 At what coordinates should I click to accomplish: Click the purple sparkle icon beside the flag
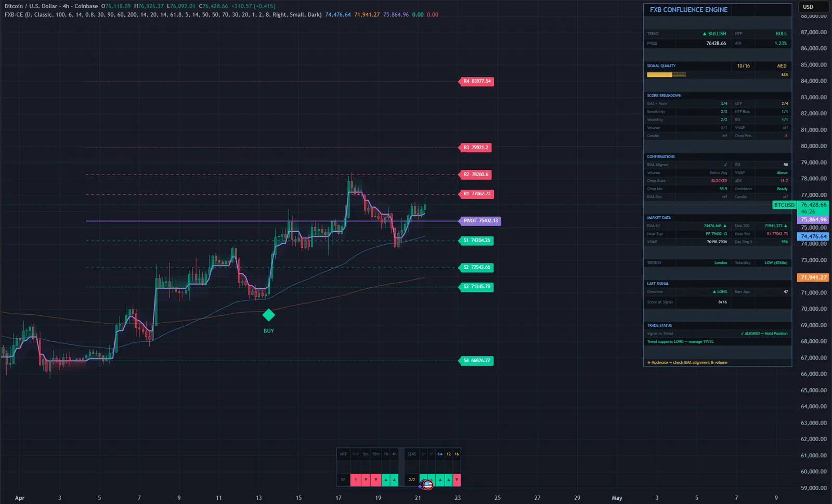pos(420,487)
